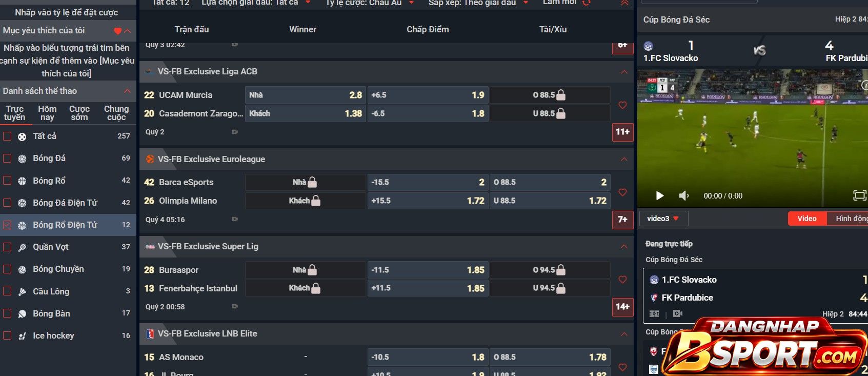
Task: Click the table tennis icon for Bóng Bàn
Action: 22,313
